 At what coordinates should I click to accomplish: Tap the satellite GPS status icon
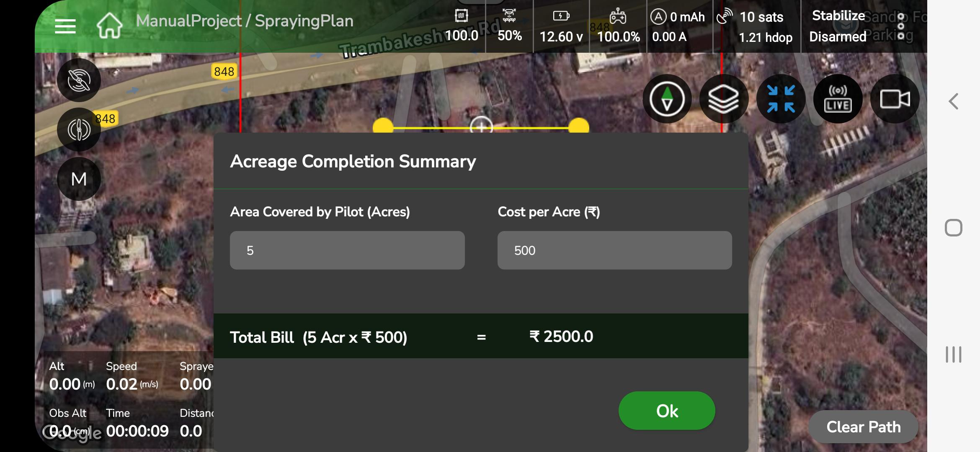[724, 17]
